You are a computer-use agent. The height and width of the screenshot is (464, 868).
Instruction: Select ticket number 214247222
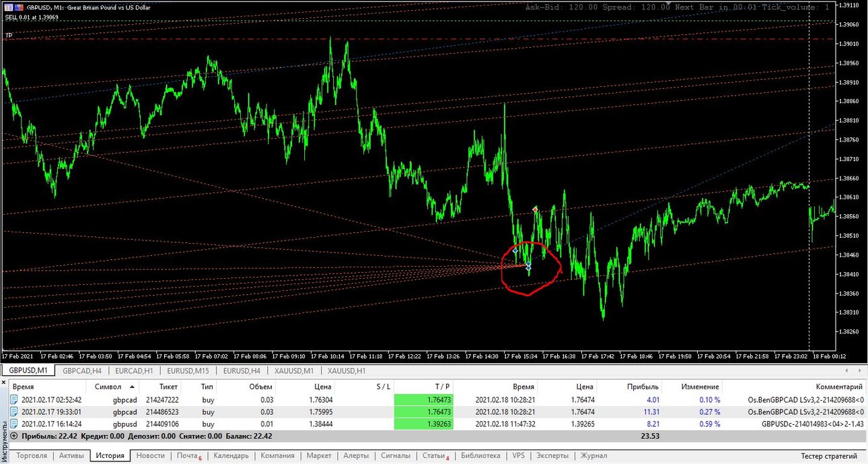click(162, 400)
